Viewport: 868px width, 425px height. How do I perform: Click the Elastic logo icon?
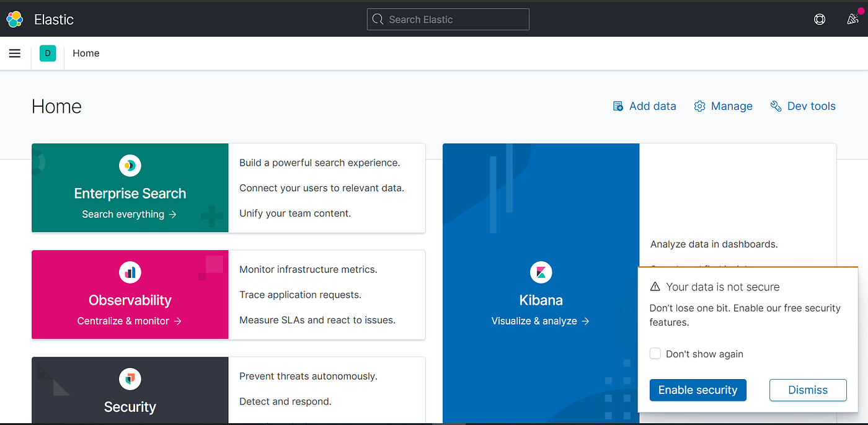point(15,19)
